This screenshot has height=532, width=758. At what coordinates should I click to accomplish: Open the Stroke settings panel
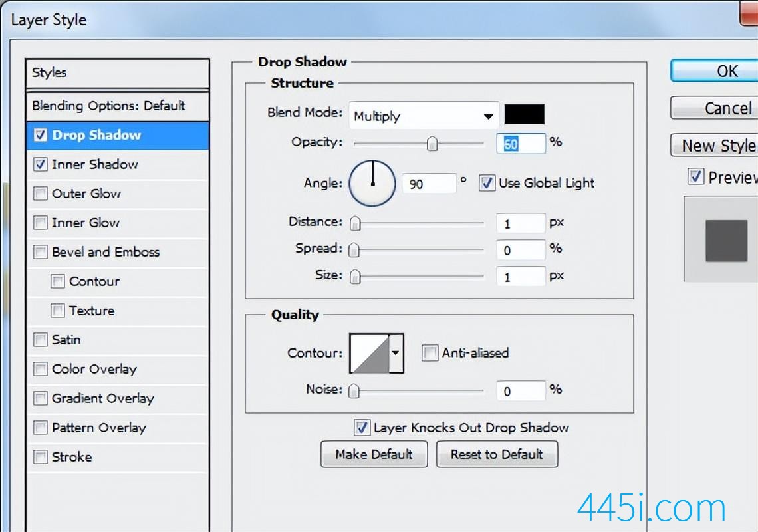[72, 457]
